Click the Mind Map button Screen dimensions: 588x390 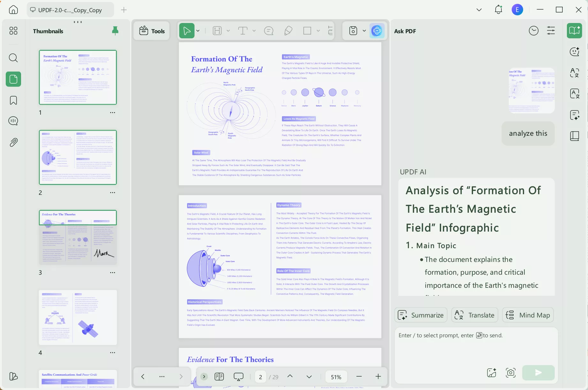(528, 315)
